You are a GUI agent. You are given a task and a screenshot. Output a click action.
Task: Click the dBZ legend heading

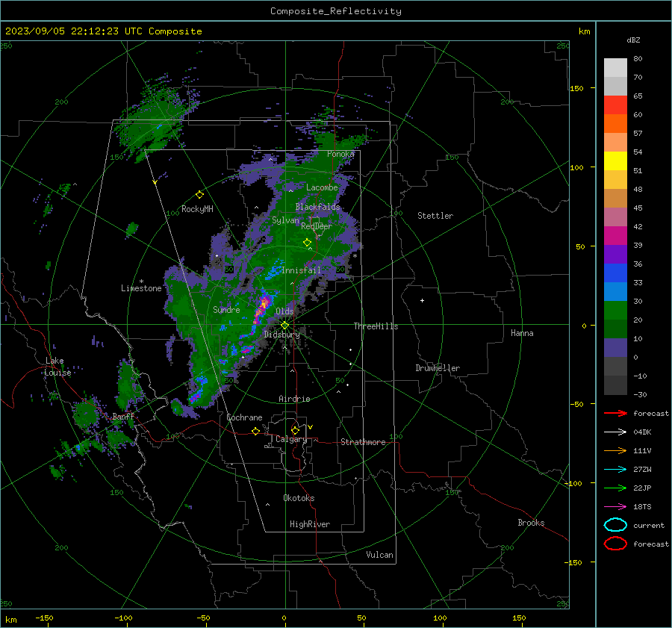(x=633, y=40)
